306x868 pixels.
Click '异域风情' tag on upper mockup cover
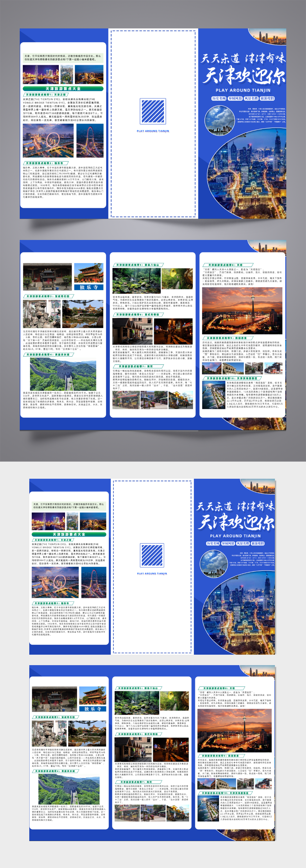point(235,98)
